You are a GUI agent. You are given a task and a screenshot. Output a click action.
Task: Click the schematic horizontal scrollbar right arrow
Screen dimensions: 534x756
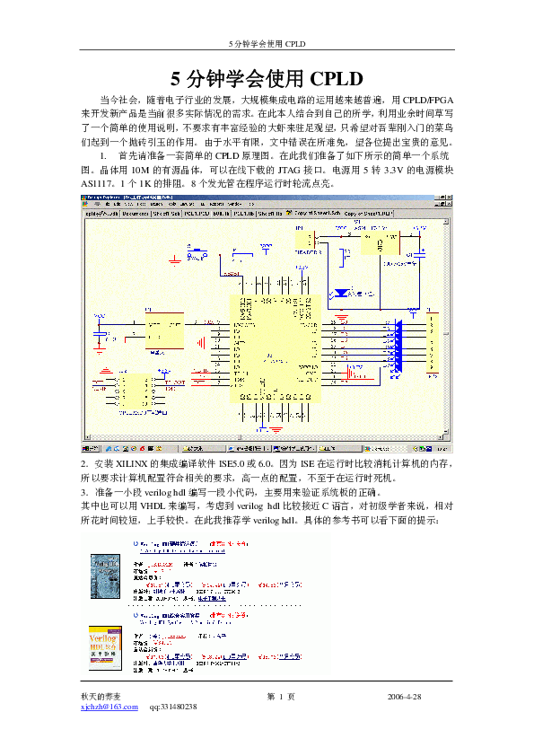pos(440,437)
